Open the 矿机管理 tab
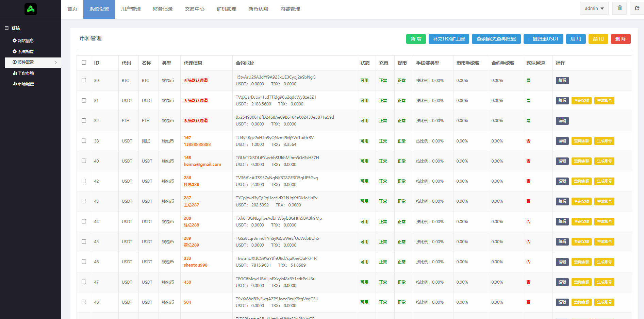The width and height of the screenshot is (644, 319). pos(227,9)
